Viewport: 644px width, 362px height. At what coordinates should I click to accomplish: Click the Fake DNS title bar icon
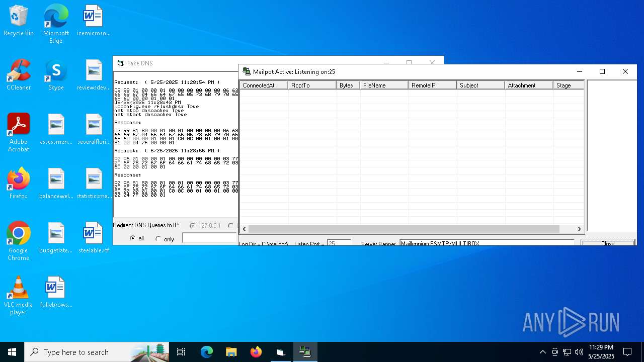[120, 63]
